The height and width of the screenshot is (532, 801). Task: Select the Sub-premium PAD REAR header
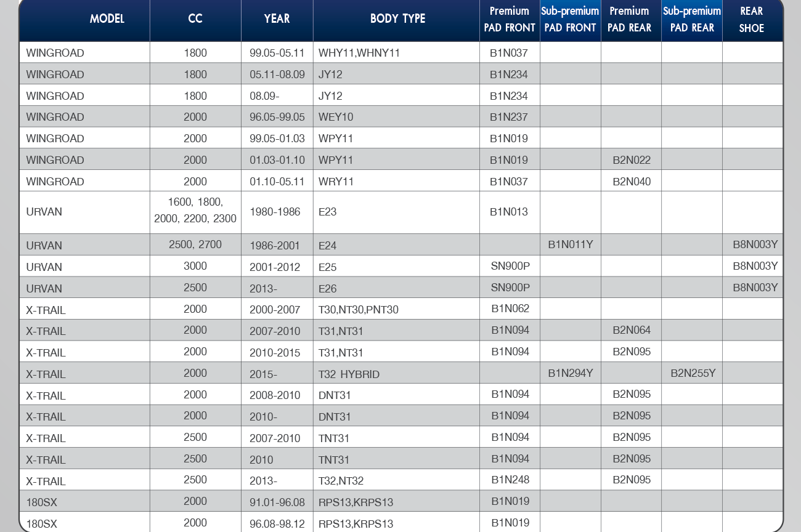(x=692, y=19)
